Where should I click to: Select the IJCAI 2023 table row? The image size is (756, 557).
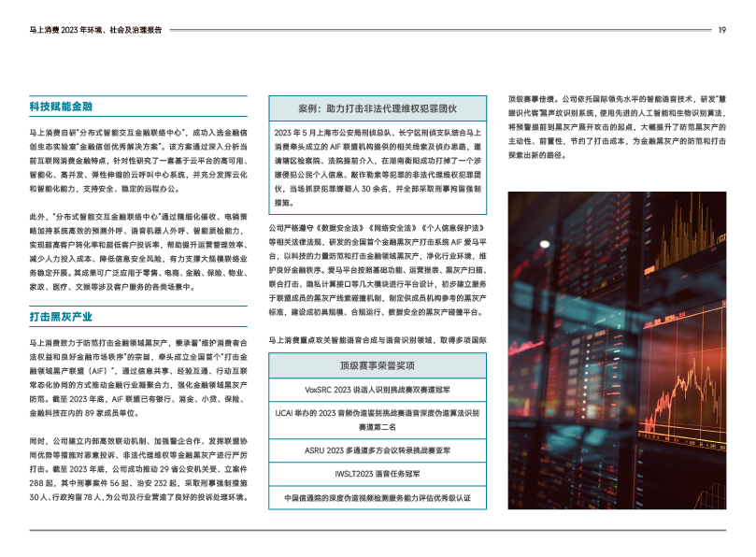click(x=377, y=417)
